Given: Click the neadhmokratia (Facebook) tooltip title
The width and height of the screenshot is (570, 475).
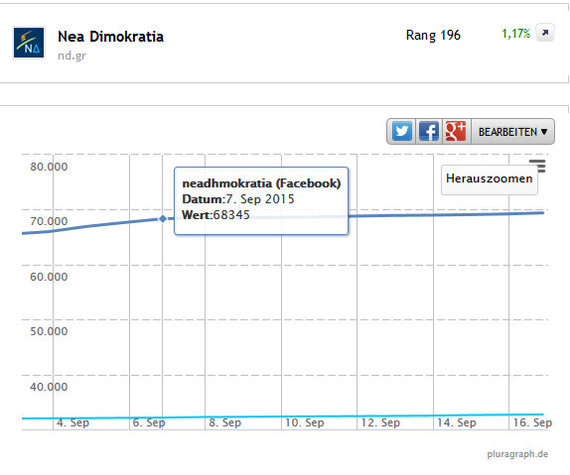Looking at the screenshot, I should [261, 184].
